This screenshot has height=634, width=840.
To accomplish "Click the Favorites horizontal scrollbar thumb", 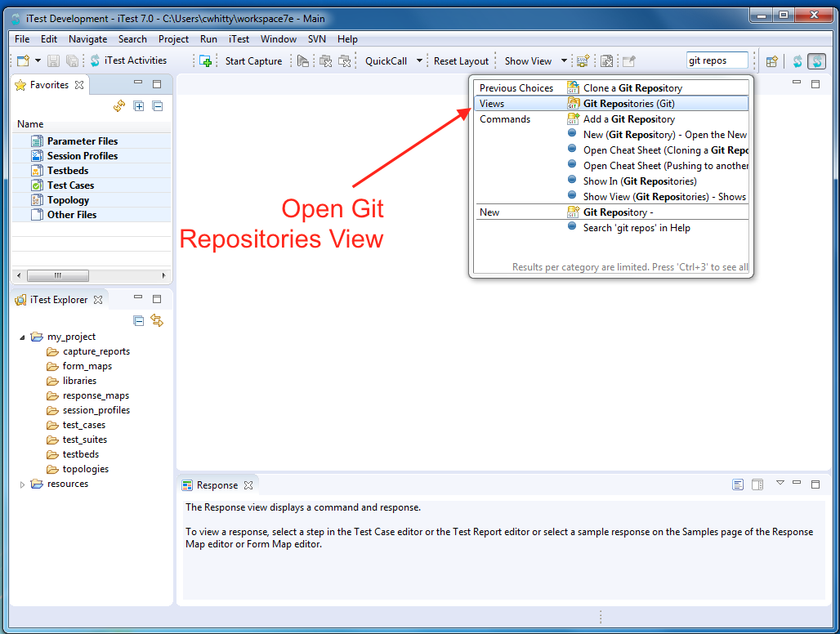I will pyautogui.click(x=58, y=275).
